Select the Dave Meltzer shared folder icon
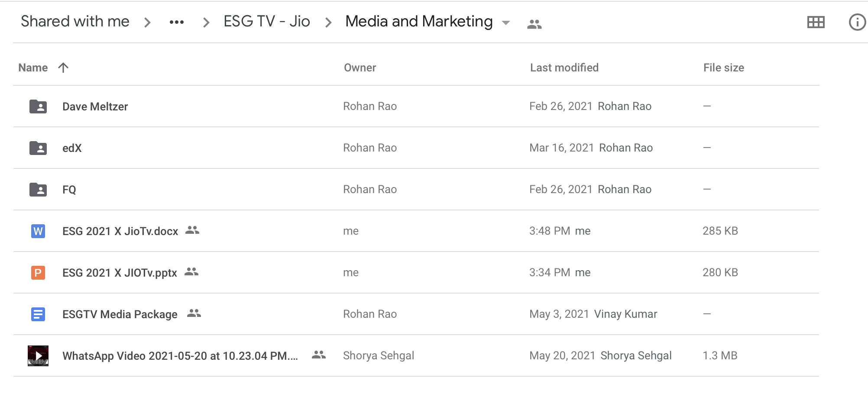The width and height of the screenshot is (868, 413). (x=38, y=106)
